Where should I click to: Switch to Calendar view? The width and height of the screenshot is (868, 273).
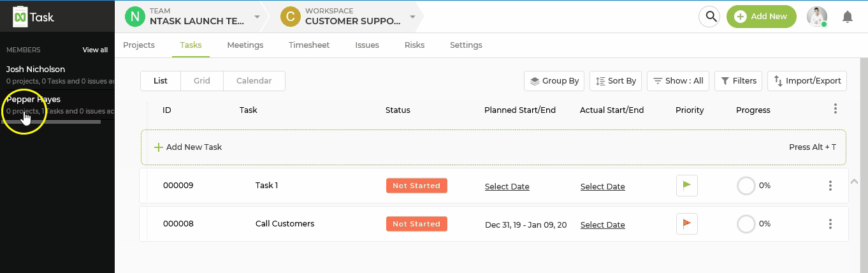254,81
